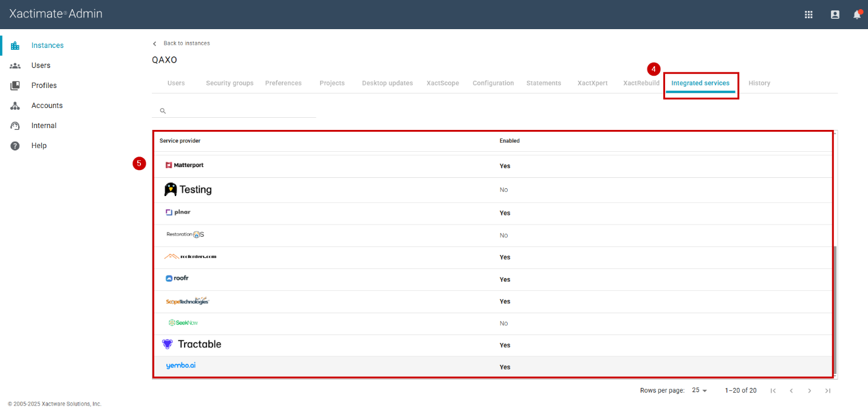Switch to the Preferences tab

click(283, 83)
